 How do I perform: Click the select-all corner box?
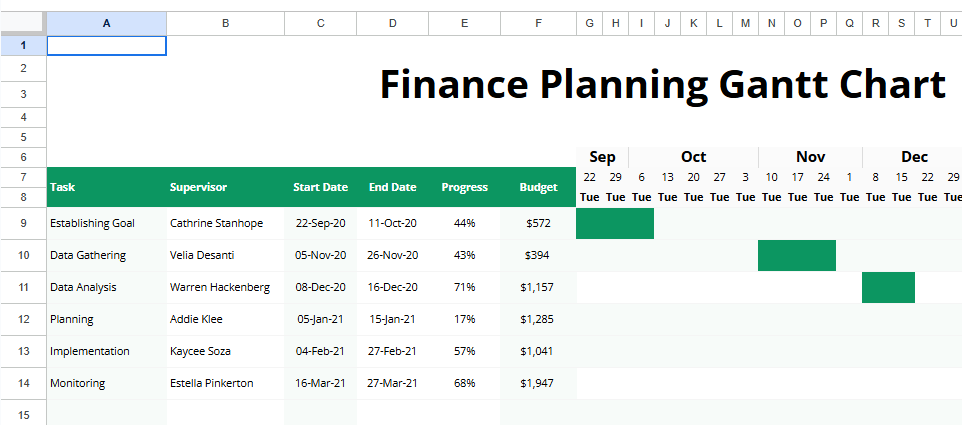point(23,23)
